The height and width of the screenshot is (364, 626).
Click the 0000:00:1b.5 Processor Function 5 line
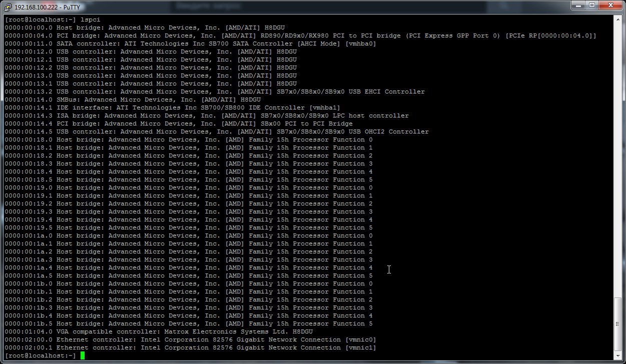click(189, 323)
